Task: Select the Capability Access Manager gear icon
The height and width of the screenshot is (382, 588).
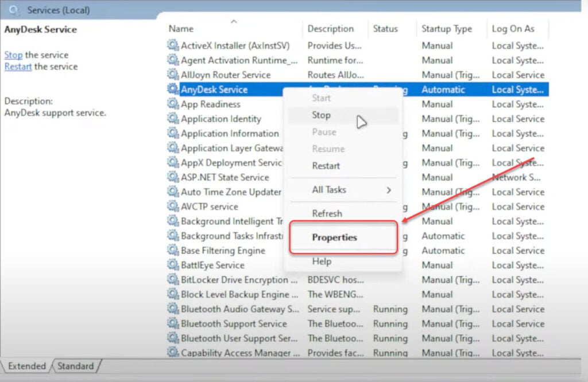Action: coord(173,353)
